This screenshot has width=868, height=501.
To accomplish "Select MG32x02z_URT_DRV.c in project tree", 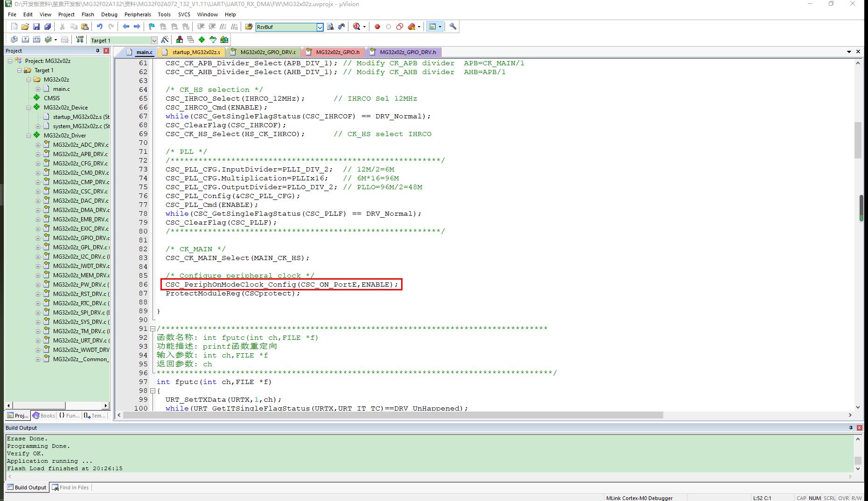I will pyautogui.click(x=80, y=341).
